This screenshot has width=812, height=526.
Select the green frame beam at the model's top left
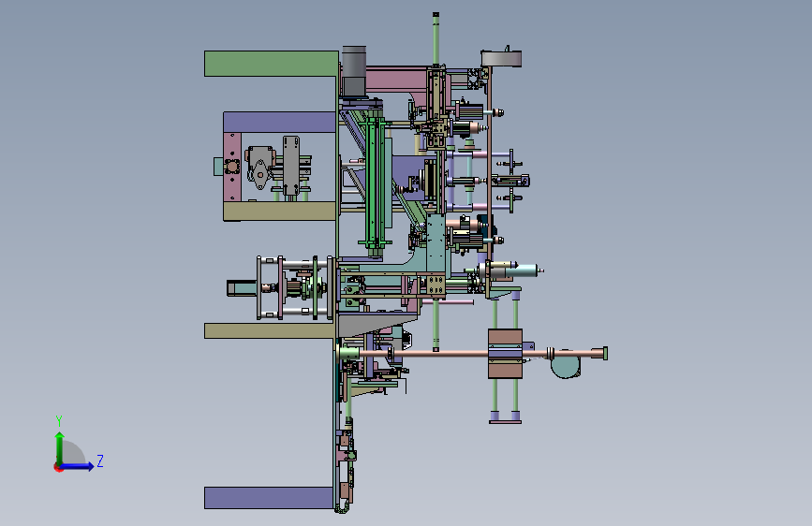(272, 64)
